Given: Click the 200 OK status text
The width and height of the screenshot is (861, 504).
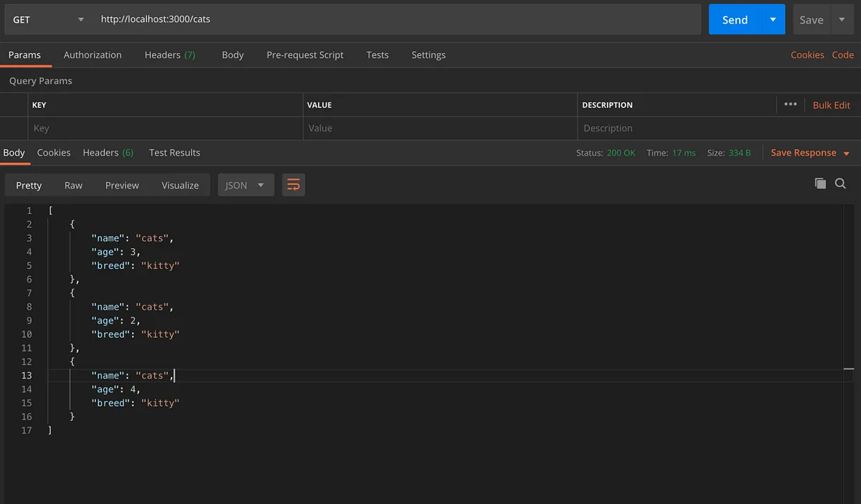Looking at the screenshot, I should point(621,153).
